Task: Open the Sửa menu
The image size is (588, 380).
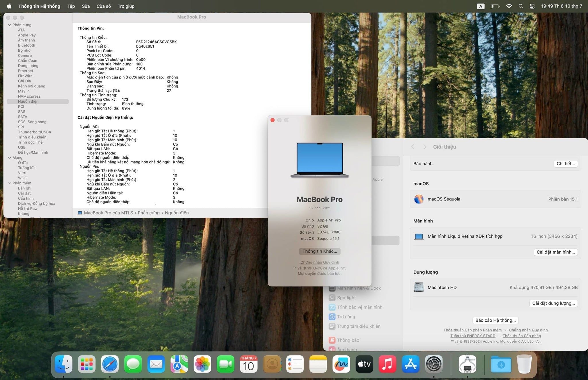Action: (x=86, y=6)
